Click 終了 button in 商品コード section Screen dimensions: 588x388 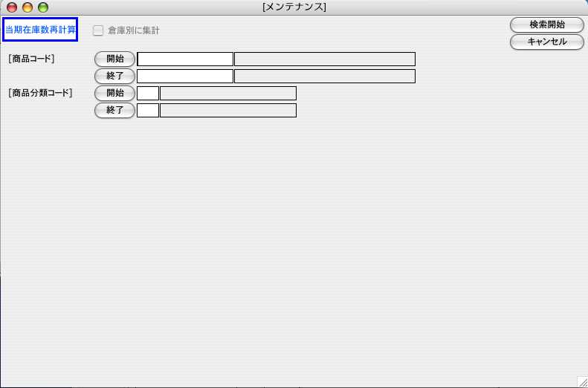point(114,76)
